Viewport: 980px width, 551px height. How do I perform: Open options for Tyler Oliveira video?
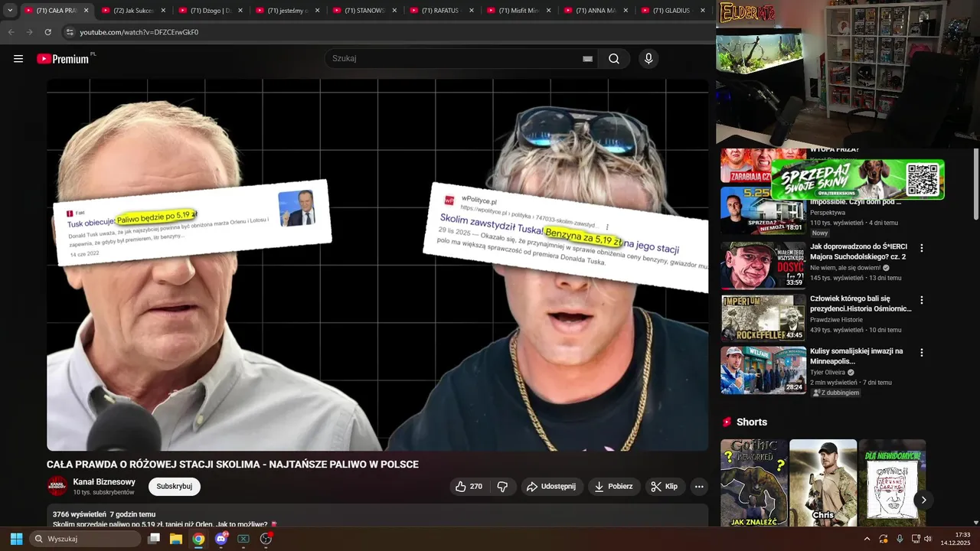(922, 353)
